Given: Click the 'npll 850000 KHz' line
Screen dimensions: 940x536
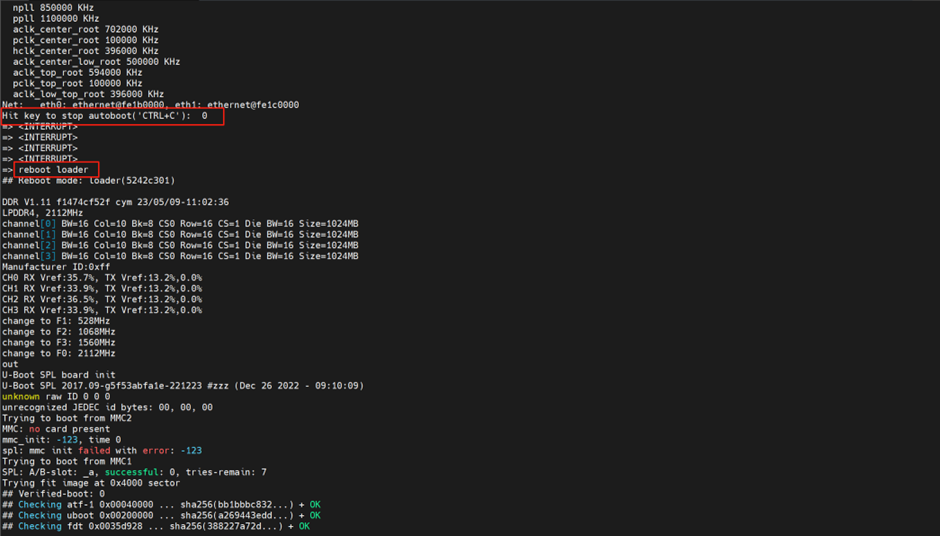Looking at the screenshot, I should [57, 7].
